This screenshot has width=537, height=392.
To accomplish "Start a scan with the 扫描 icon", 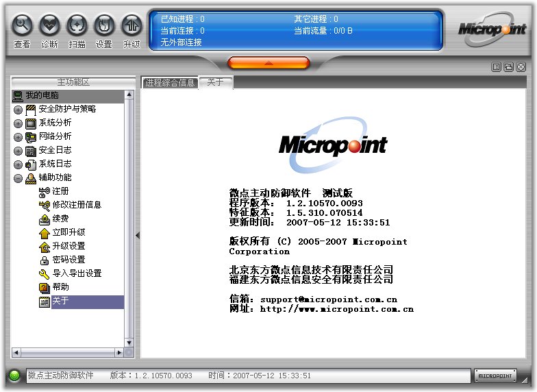I will point(77,25).
